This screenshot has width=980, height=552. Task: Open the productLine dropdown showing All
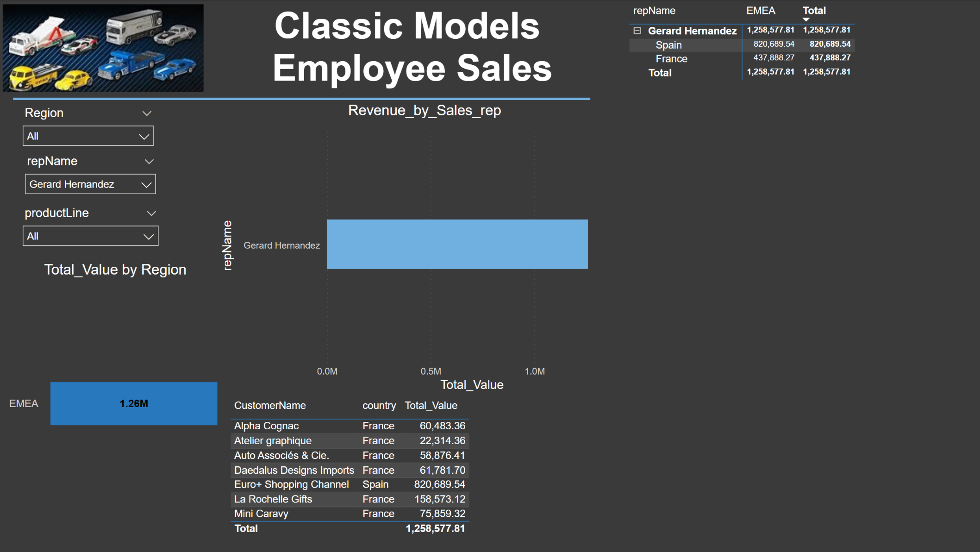point(90,236)
